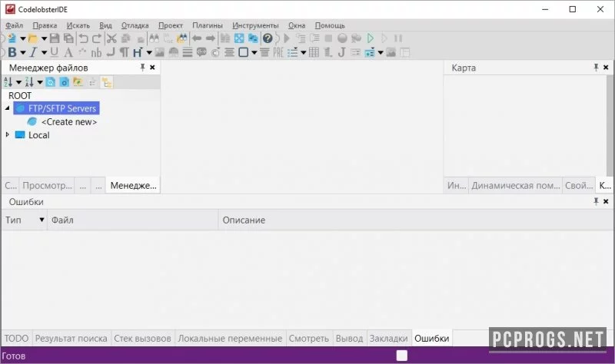This screenshot has width=615, height=364.
Task: Collapse the FTP/SFTP Servers tree node arrow
Action: (x=8, y=108)
